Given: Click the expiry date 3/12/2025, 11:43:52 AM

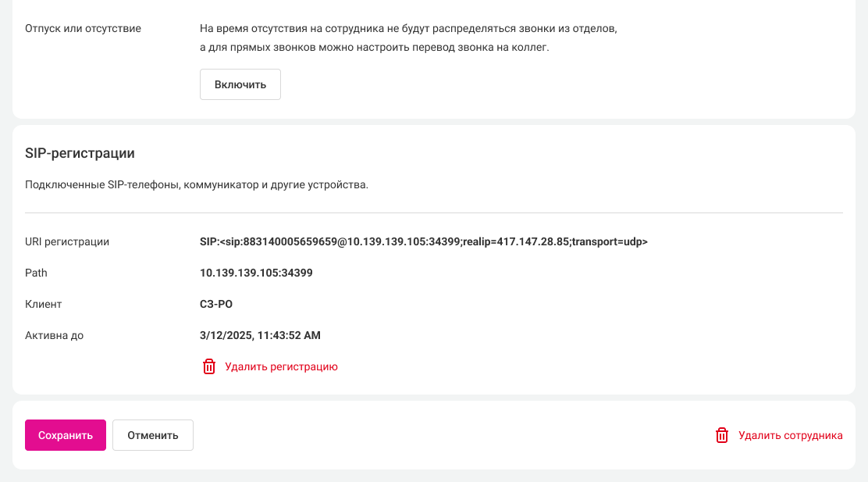Looking at the screenshot, I should click(260, 335).
